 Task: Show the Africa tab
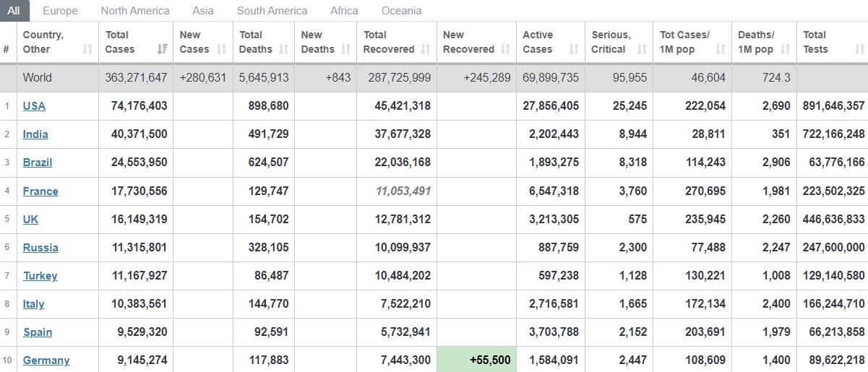(344, 11)
